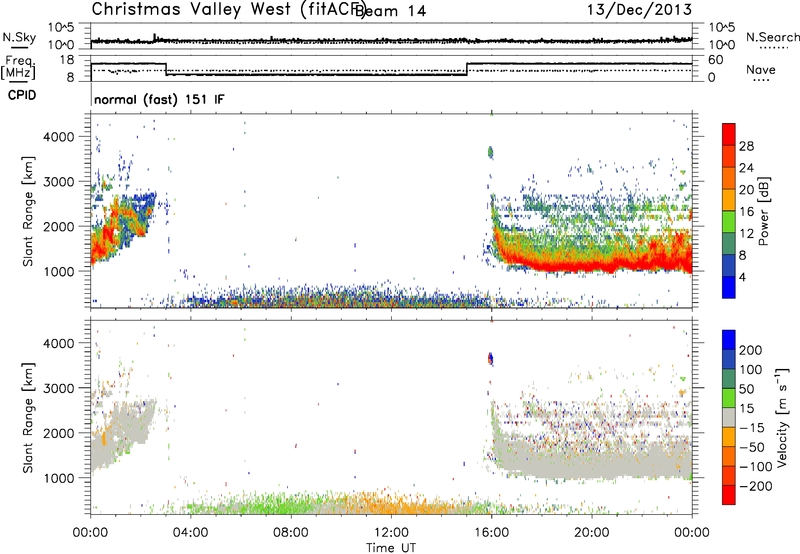
Task: Click the 4000 tick of the power panel
Action: pos(59,137)
